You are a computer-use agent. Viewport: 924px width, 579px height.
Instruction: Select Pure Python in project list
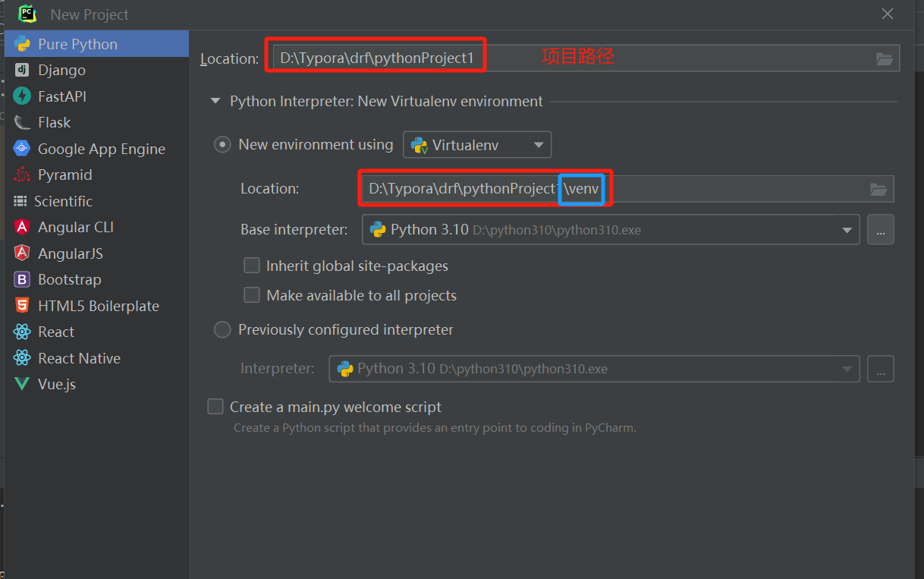tap(77, 44)
